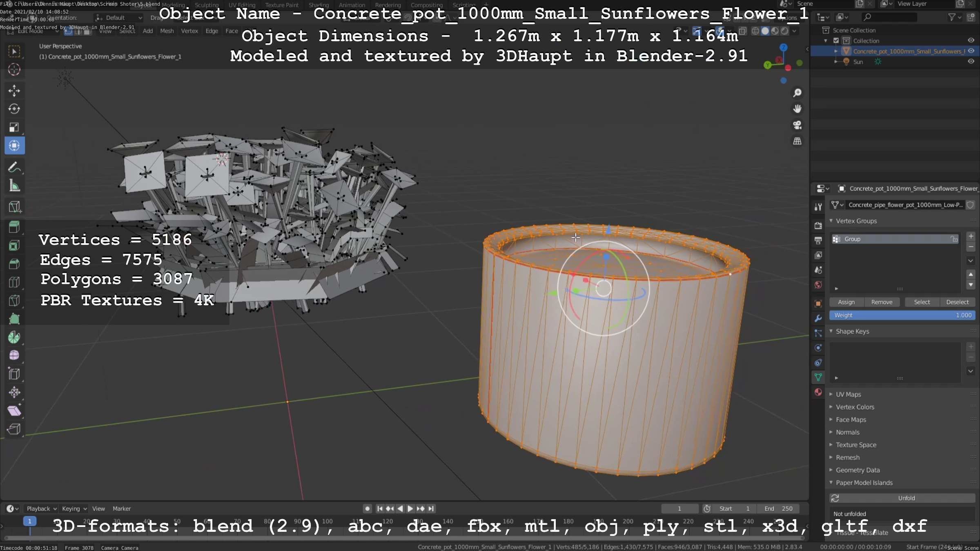The image size is (980, 551).
Task: Open Material properties sphere tab
Action: tap(818, 392)
